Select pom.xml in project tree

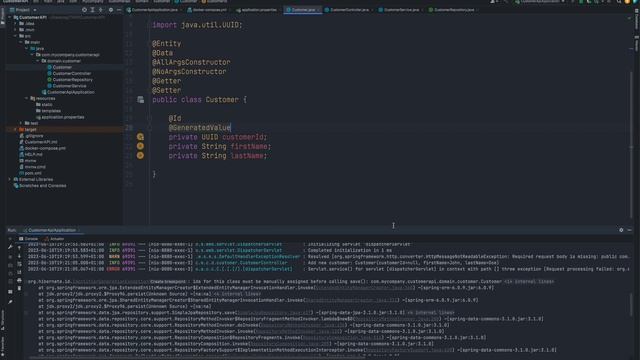pos(30,173)
